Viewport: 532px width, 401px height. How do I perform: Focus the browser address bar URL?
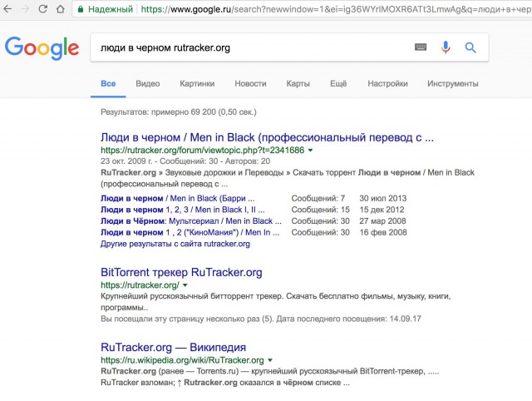point(336,9)
